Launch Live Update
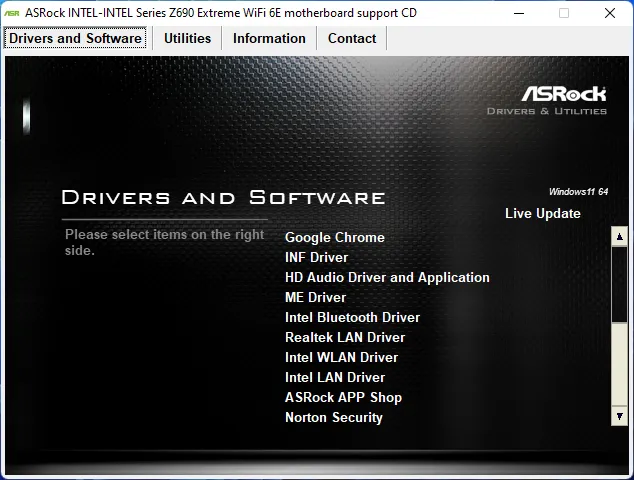The width and height of the screenshot is (634, 480). [x=543, y=213]
